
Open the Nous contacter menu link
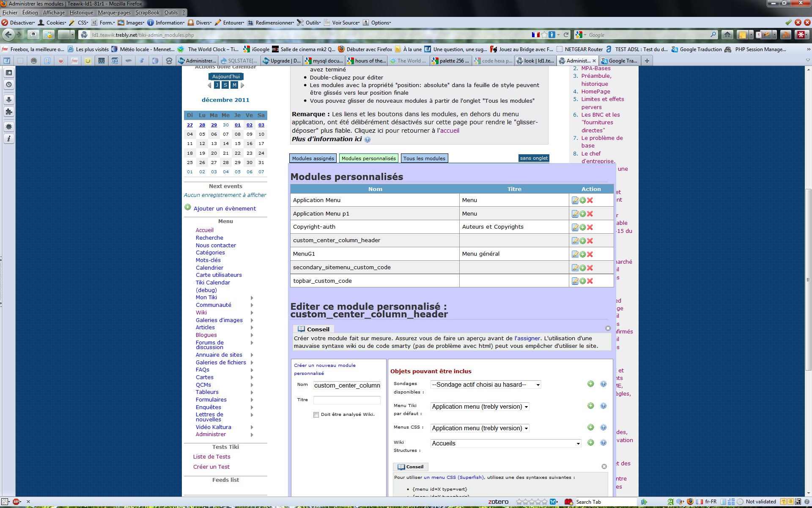216,246
